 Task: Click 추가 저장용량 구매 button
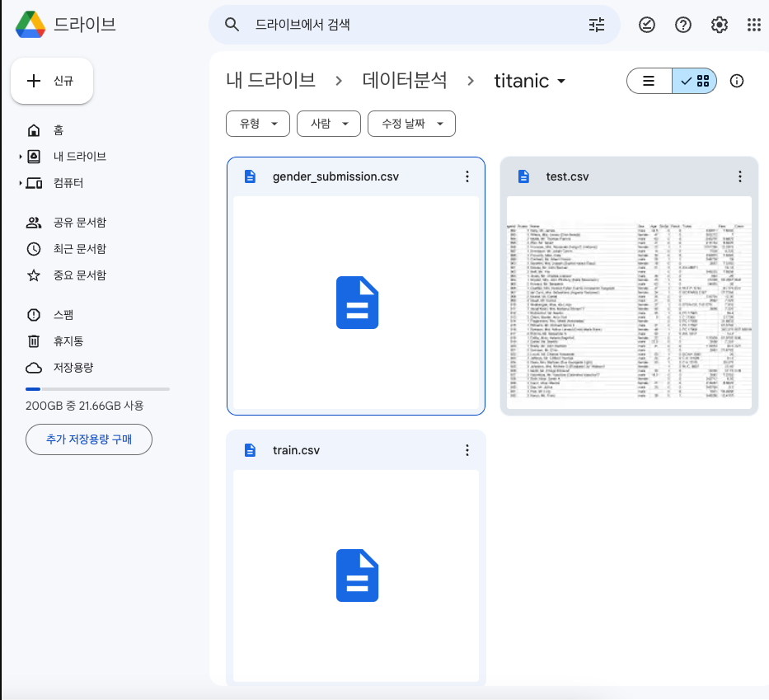[x=89, y=439]
